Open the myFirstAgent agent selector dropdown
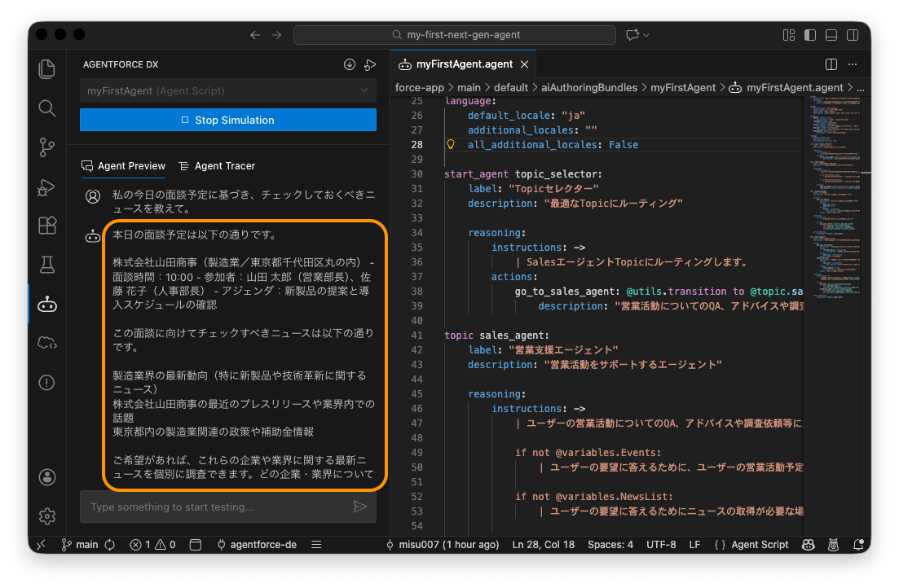Image resolution: width=899 pixels, height=588 pixels. click(x=228, y=90)
